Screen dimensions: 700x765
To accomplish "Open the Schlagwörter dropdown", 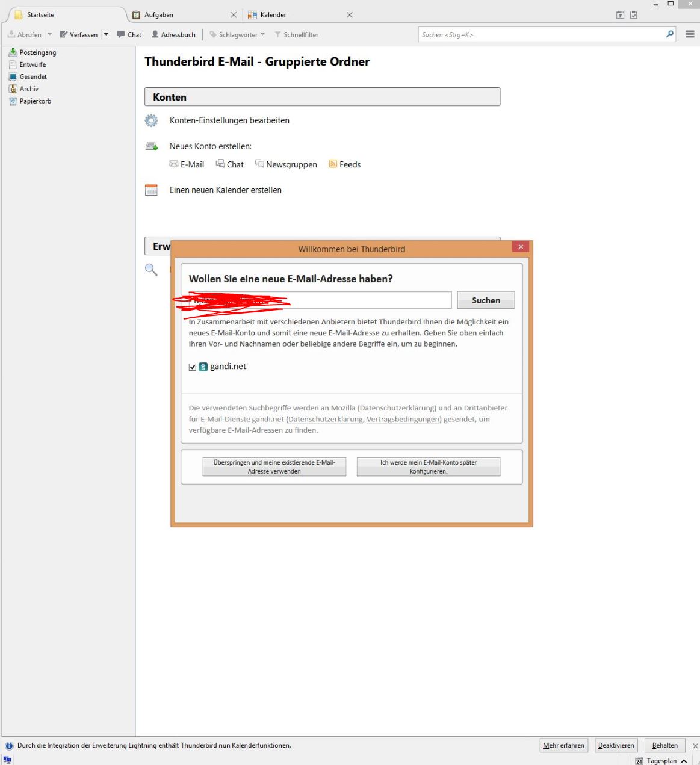I will (x=237, y=34).
